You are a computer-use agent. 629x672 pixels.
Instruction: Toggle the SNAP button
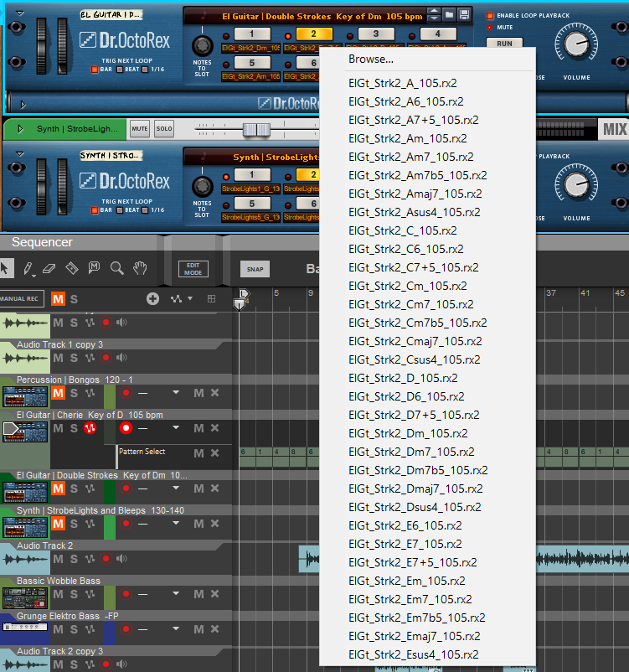pos(255,269)
